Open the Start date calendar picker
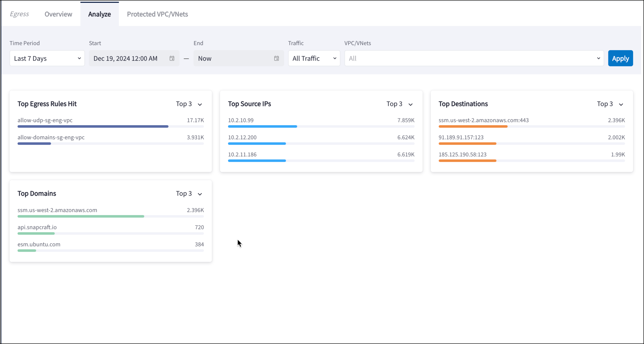This screenshot has height=344, width=644. 172,58
